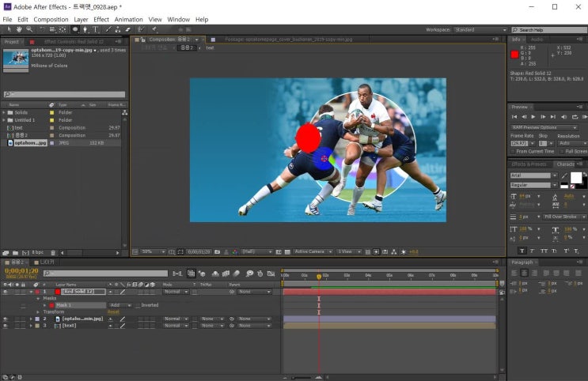Screen dimensions: 588x381
Task: Toggle the Loop option in Preview panel
Action: [575, 117]
